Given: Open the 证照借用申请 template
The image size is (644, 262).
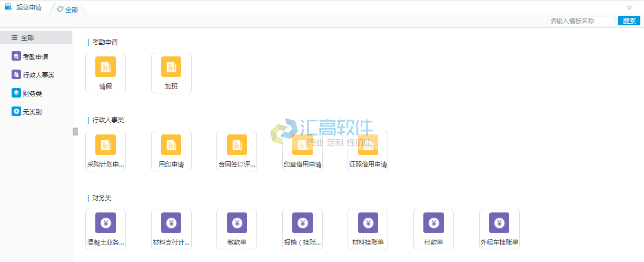Looking at the screenshot, I should tap(368, 151).
